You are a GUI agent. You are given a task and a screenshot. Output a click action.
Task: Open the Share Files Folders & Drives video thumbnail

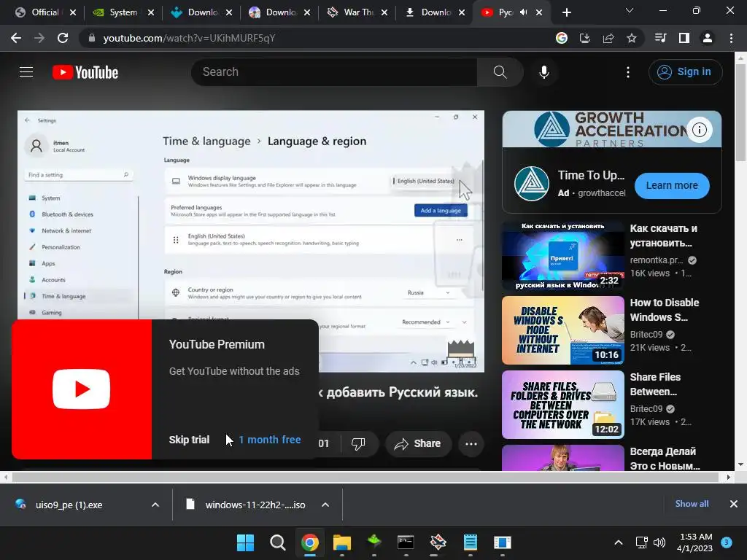pos(562,404)
